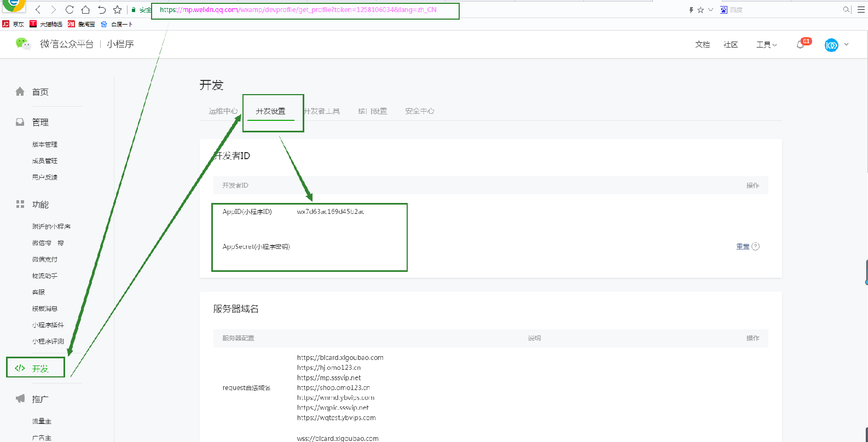Click the Baidu paw search engine icon

(724, 10)
